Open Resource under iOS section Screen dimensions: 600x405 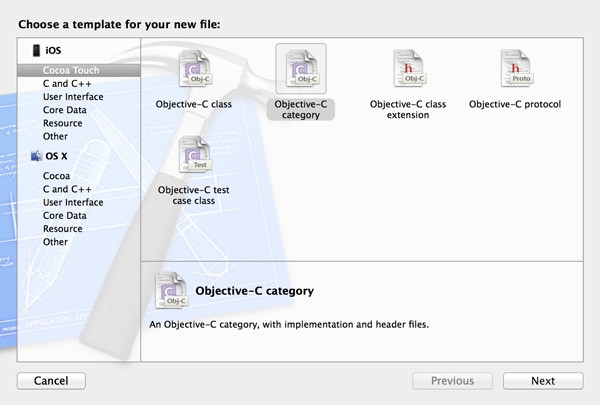(62, 123)
